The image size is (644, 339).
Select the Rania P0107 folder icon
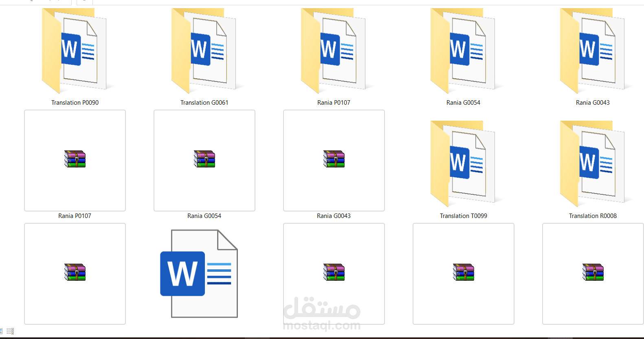(x=334, y=51)
